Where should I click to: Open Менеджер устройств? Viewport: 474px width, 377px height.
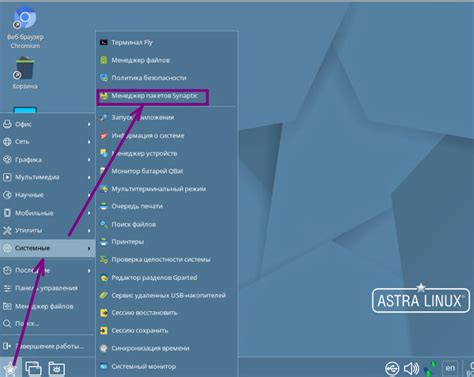tap(167, 153)
